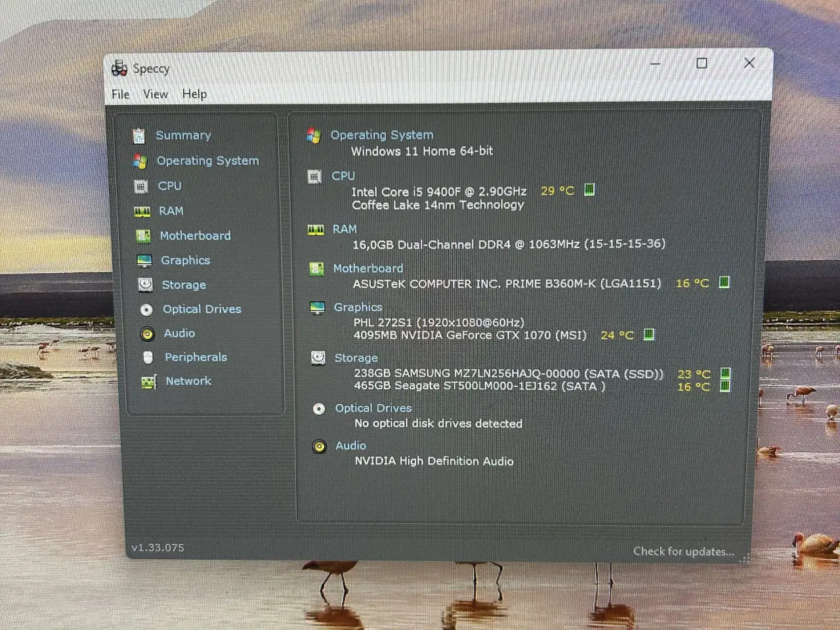Click the Storage drive icon in sidebar

tap(146, 285)
